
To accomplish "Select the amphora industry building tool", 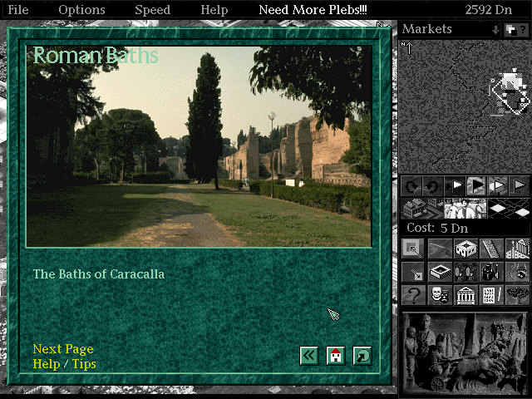I will (x=491, y=272).
